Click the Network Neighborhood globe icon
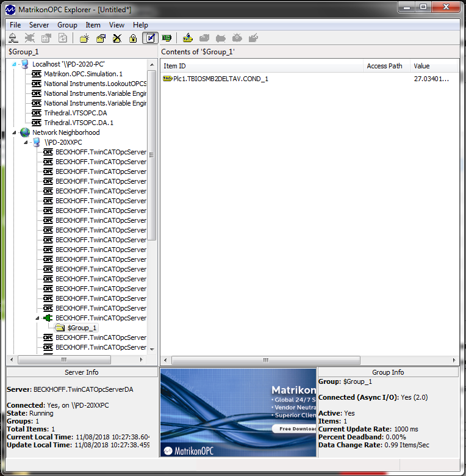 (25, 132)
